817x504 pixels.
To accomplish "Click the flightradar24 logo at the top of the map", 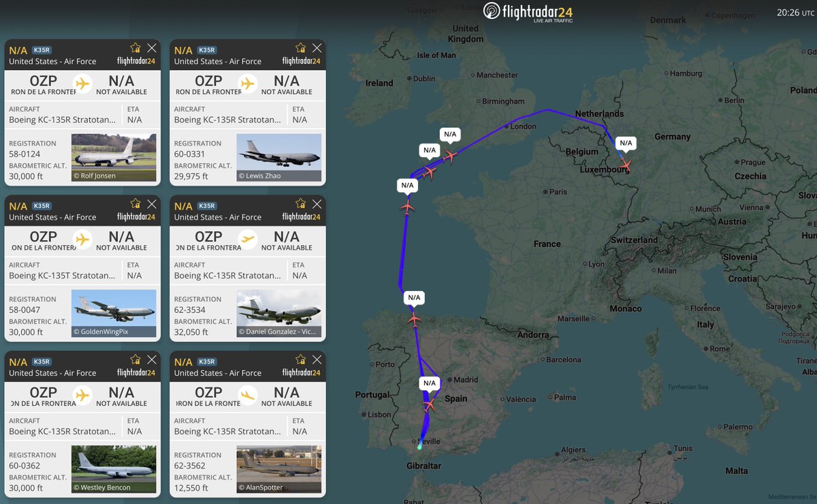I will (528, 12).
